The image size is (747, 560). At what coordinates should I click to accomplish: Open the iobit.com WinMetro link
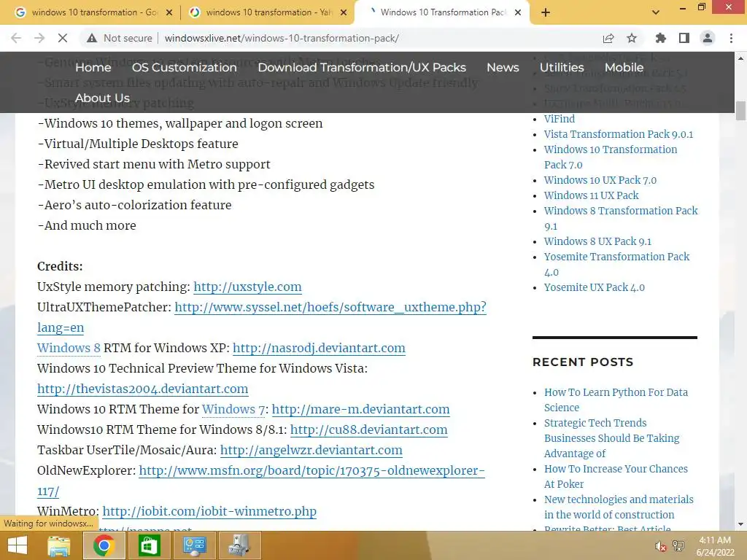click(x=209, y=511)
